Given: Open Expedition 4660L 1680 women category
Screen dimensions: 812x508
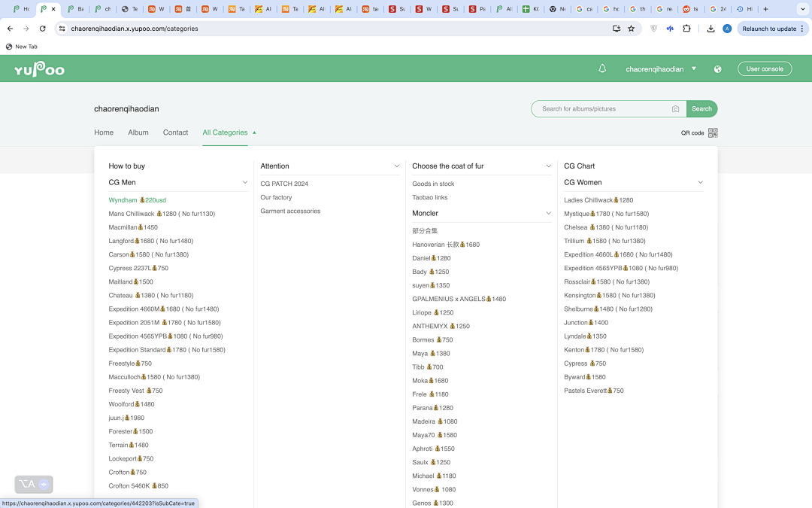Looking at the screenshot, I should click(618, 254).
